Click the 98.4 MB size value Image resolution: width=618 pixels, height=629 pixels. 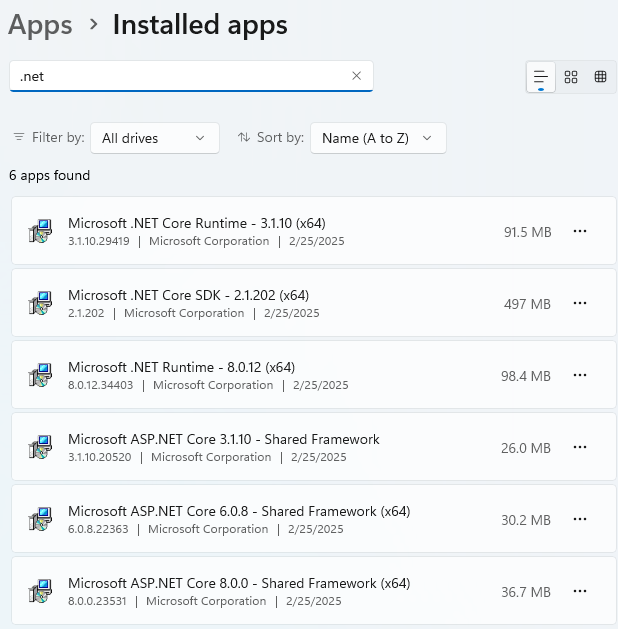[x=526, y=376]
